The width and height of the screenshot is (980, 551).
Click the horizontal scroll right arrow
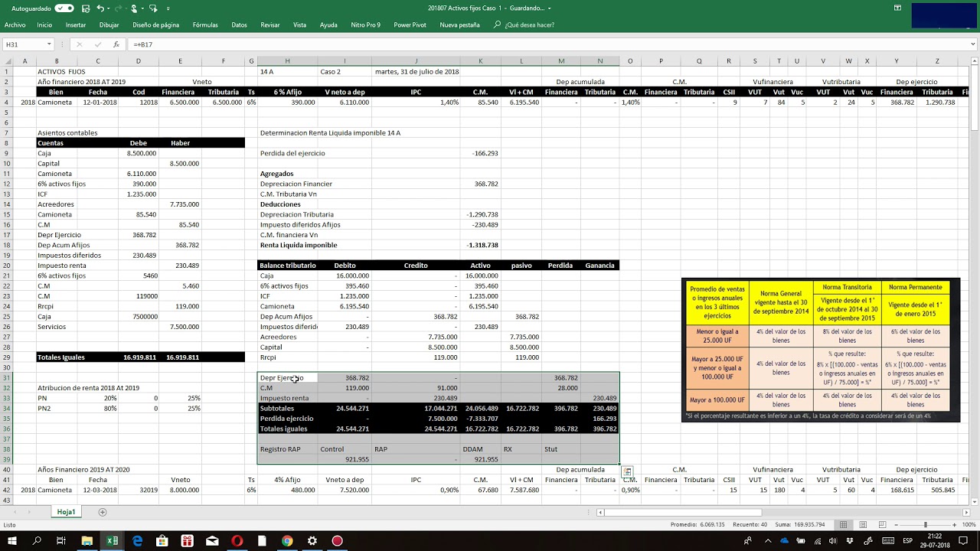click(965, 512)
